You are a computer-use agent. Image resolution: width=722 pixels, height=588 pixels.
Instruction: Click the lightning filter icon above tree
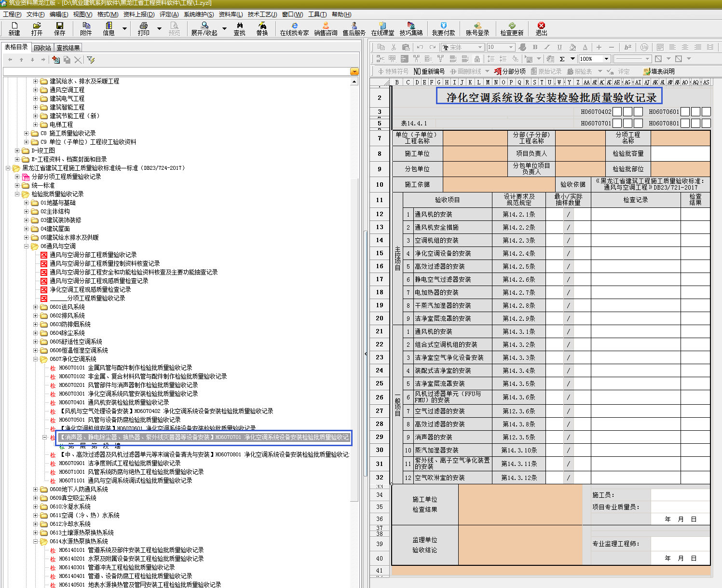(91, 59)
